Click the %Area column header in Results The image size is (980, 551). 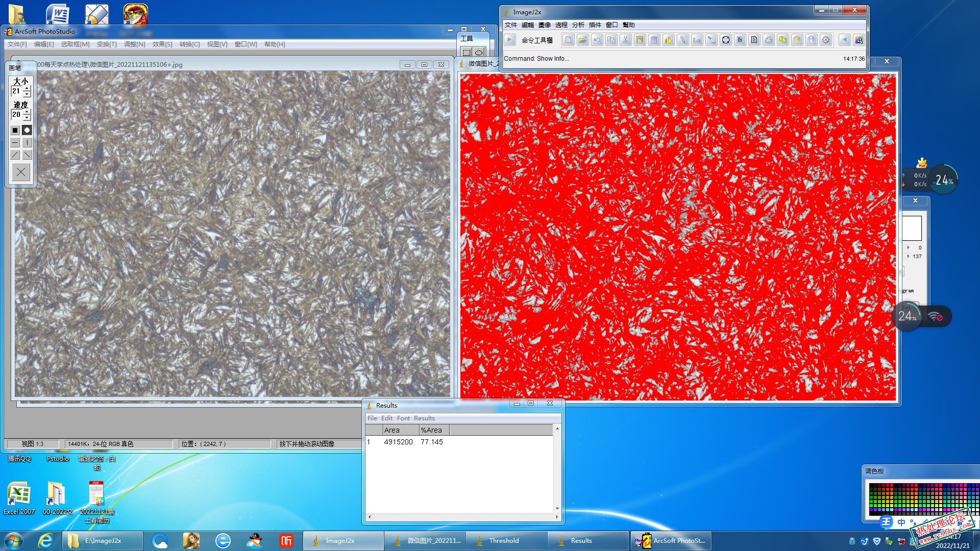[434, 430]
